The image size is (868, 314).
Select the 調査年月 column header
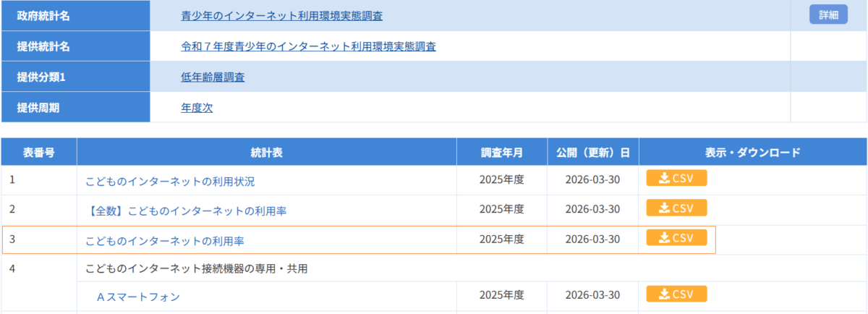[x=501, y=152]
